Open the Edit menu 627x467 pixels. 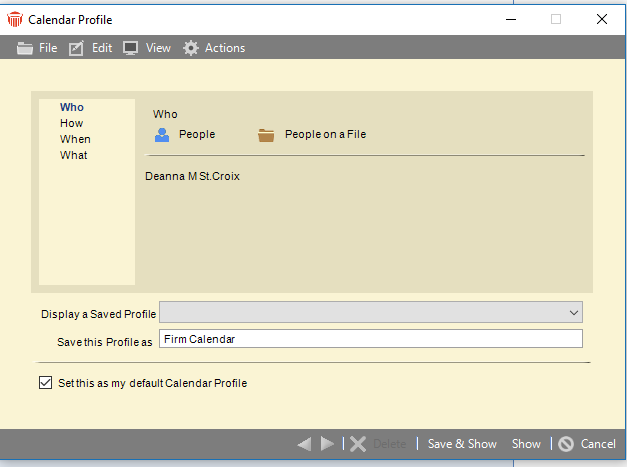pyautogui.click(x=102, y=48)
